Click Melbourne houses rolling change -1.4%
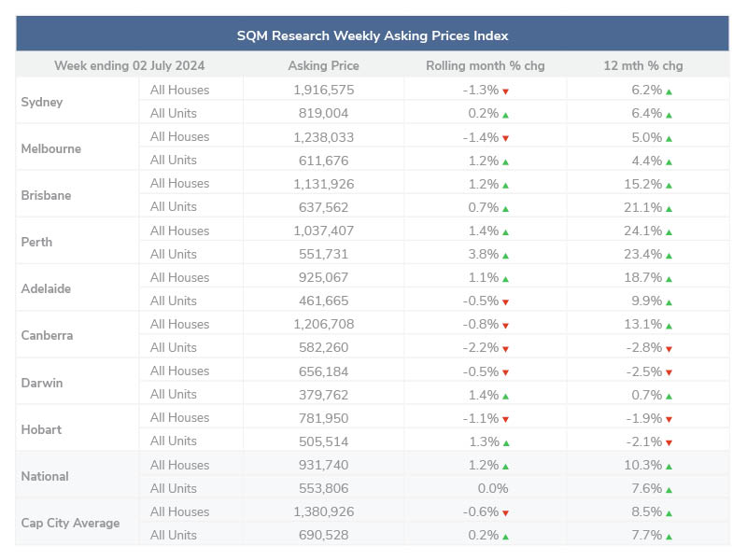Screen dimensions: 747x560 [481, 137]
